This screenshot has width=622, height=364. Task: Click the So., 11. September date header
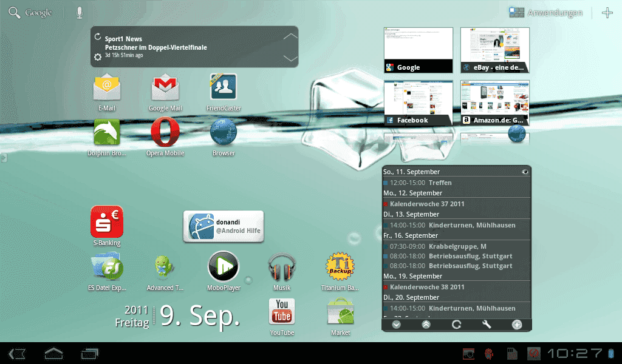(411, 172)
